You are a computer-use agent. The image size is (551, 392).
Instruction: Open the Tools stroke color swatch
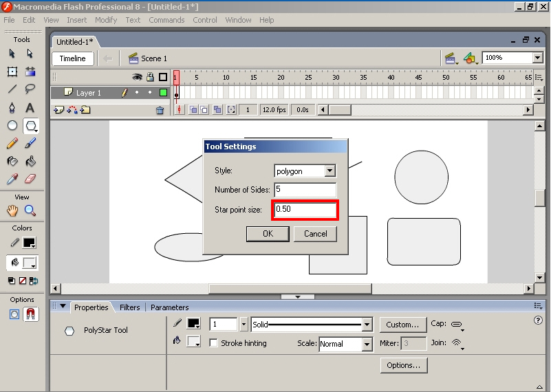[x=29, y=243]
